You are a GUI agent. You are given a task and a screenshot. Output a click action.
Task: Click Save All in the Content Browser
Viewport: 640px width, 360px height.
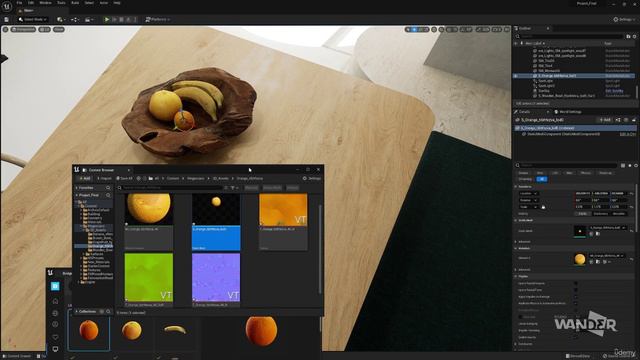(x=124, y=178)
